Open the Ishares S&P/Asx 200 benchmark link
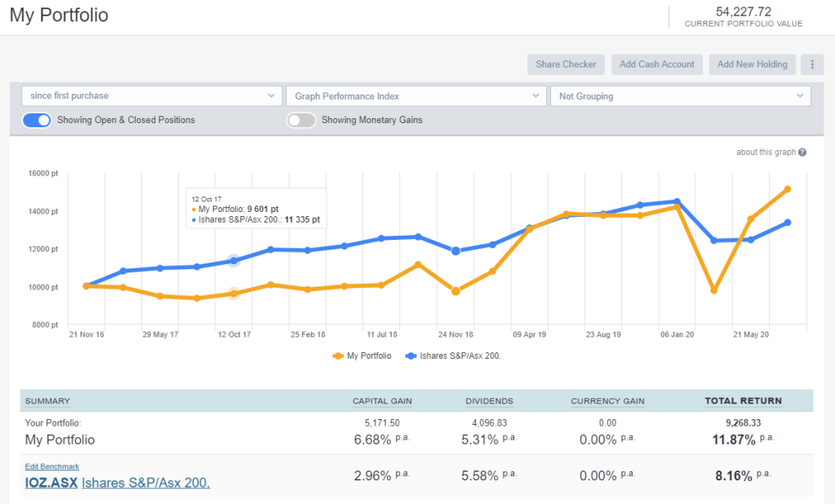Viewport: 835px width, 504px height. coord(146,482)
